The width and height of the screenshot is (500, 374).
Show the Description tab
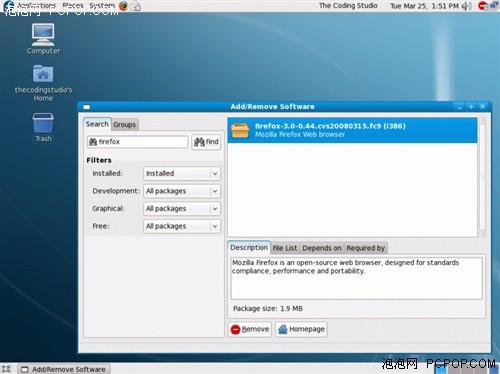pyautogui.click(x=249, y=248)
